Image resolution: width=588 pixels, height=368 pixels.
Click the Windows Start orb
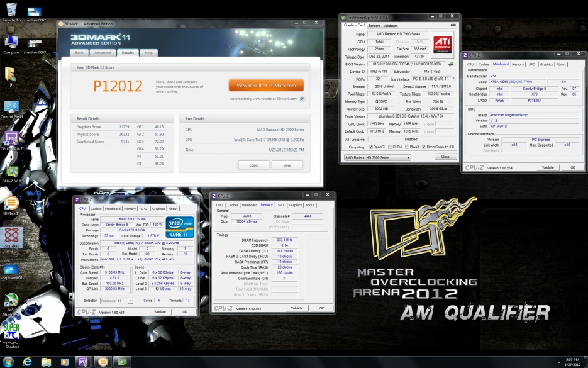coord(8,362)
